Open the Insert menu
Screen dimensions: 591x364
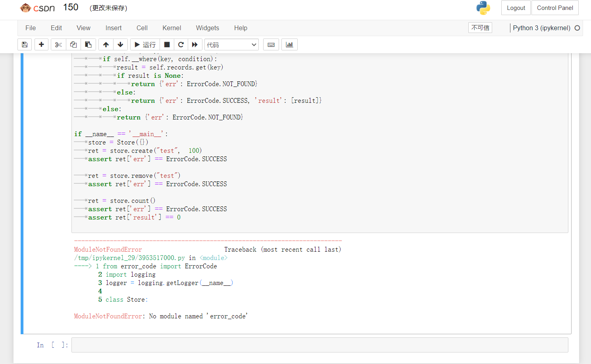click(114, 28)
